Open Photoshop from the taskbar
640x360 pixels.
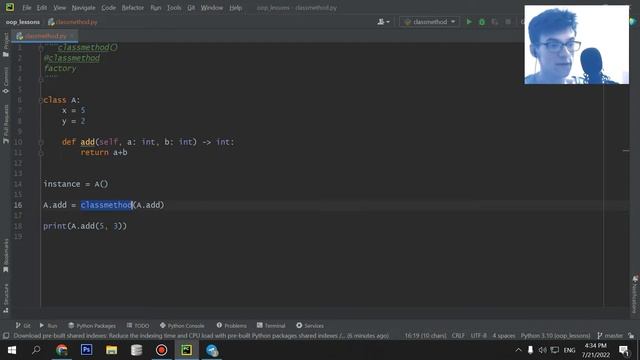click(x=87, y=350)
